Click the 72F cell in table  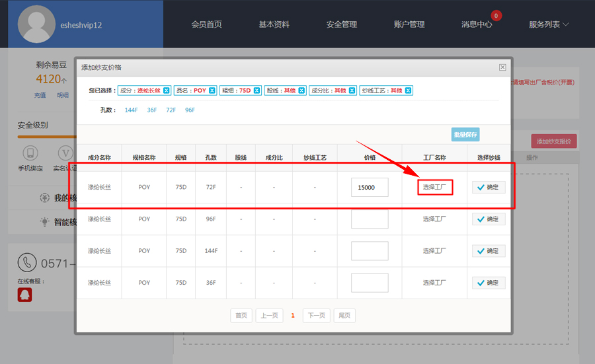pyautogui.click(x=211, y=188)
